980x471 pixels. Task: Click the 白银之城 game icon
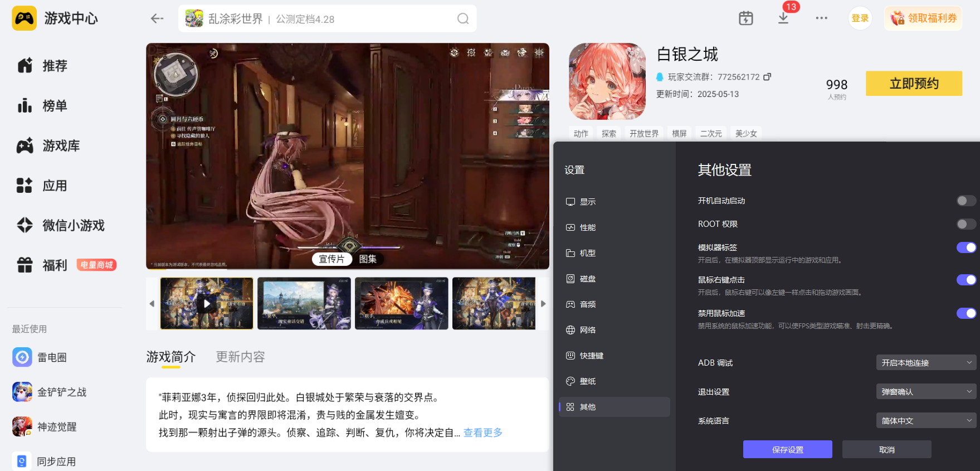coord(607,81)
